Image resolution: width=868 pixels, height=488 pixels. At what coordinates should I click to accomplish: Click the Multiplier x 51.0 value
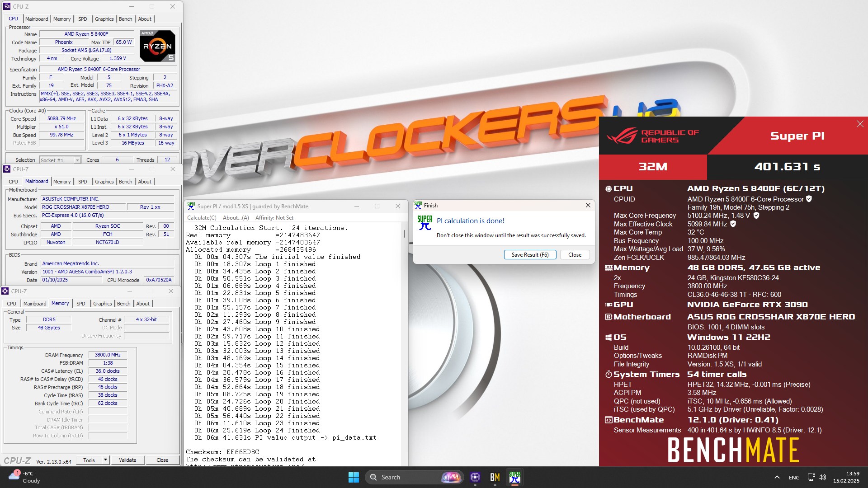tap(61, 127)
